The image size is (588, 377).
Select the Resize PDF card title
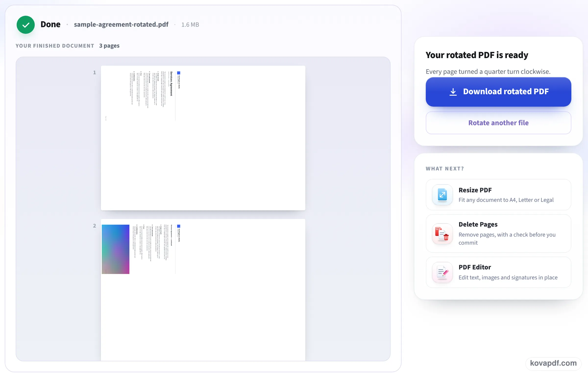[x=475, y=190]
